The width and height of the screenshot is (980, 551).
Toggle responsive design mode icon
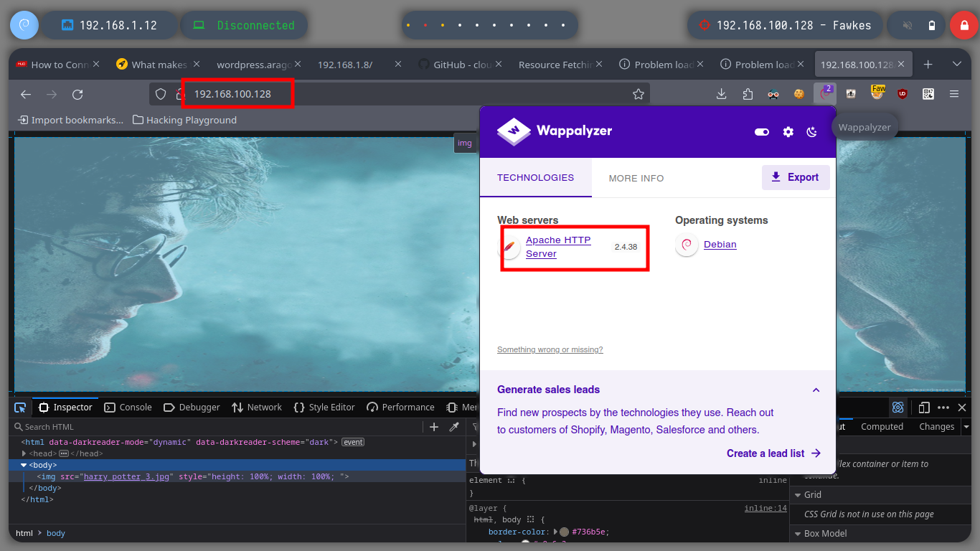pos(924,408)
